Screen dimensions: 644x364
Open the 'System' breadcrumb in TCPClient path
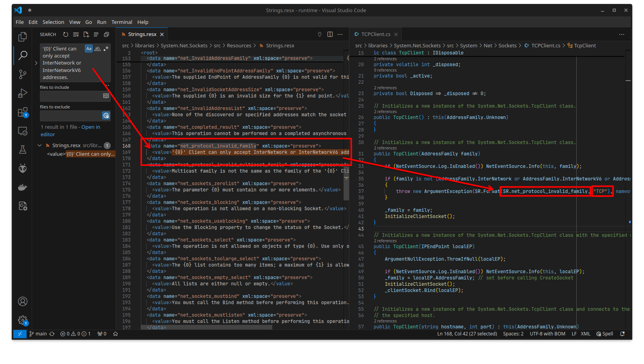(469, 46)
